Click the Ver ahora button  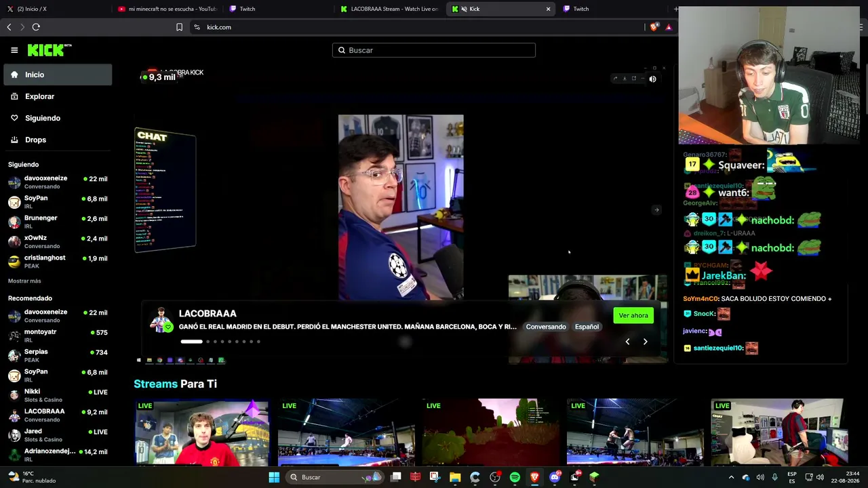[633, 315]
